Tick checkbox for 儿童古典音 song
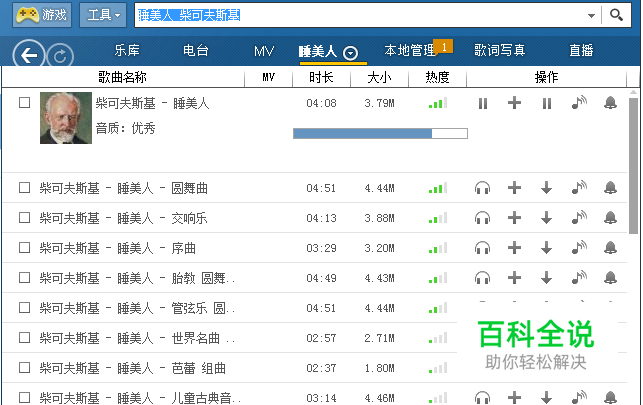The image size is (643, 405). click(25, 398)
